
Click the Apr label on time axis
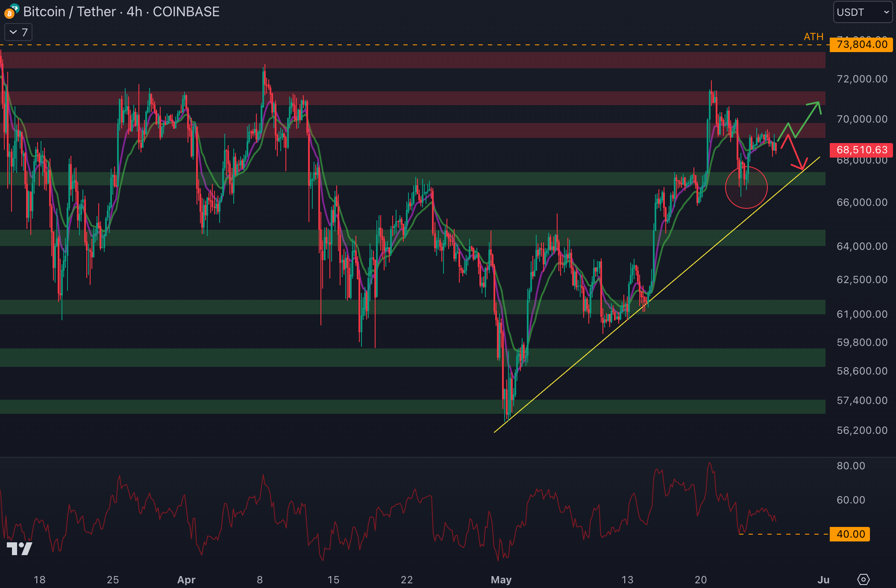click(x=186, y=580)
